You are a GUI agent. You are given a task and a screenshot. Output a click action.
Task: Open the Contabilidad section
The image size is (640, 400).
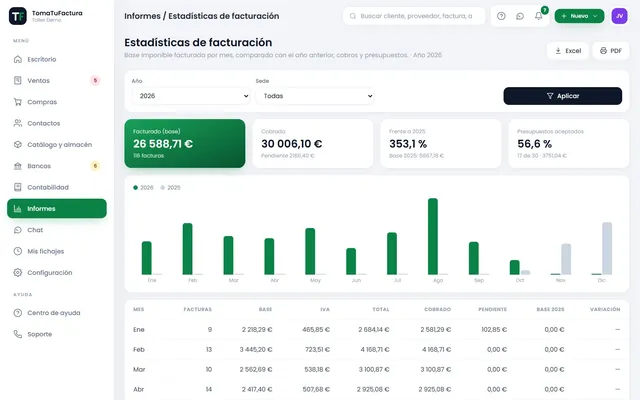57,187
